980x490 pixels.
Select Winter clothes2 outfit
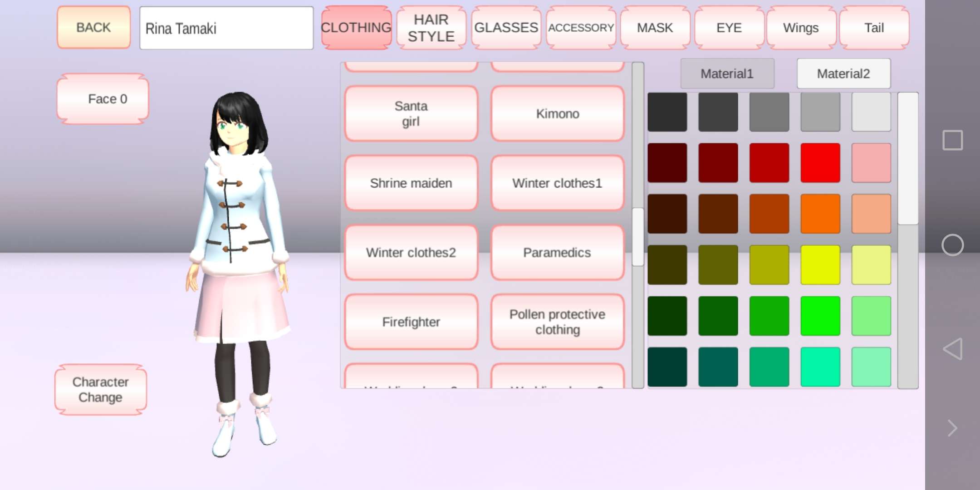pyautogui.click(x=411, y=252)
